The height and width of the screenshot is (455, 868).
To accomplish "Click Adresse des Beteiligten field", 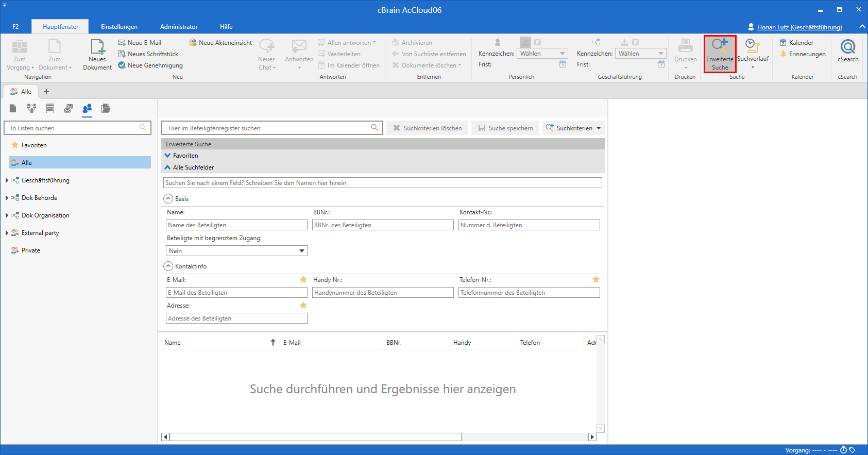I will click(237, 318).
